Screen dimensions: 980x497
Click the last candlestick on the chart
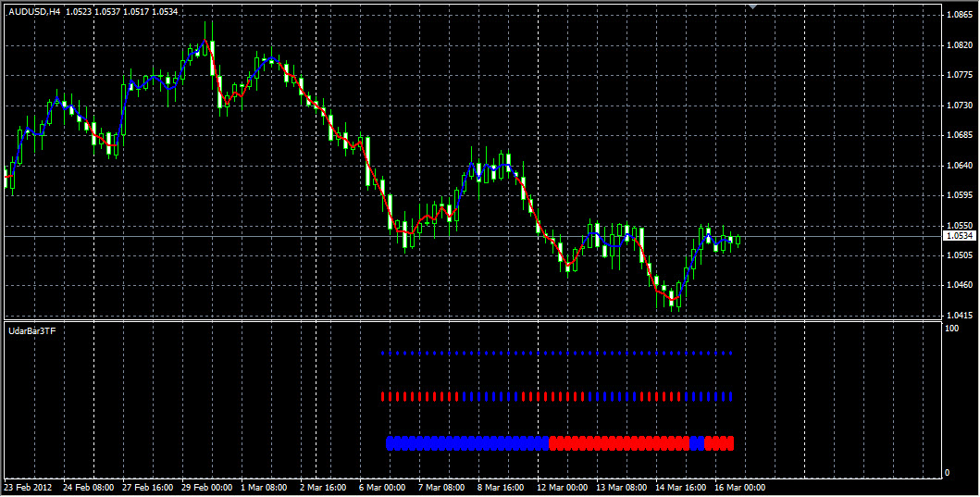[737, 240]
